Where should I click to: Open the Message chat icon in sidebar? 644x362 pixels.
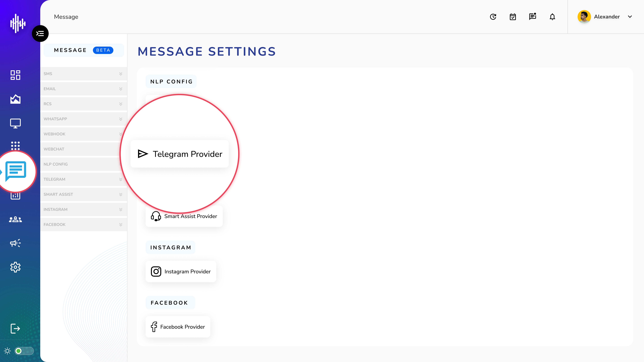point(16,171)
